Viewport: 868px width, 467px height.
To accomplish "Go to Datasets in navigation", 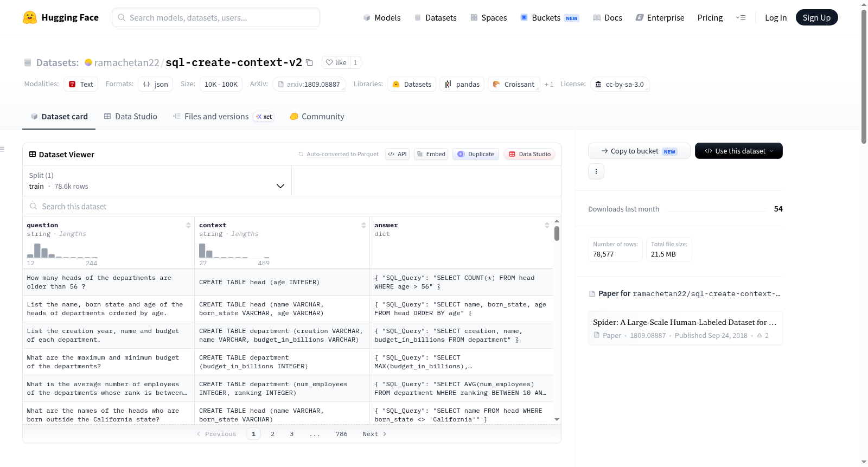I will pyautogui.click(x=435, y=17).
